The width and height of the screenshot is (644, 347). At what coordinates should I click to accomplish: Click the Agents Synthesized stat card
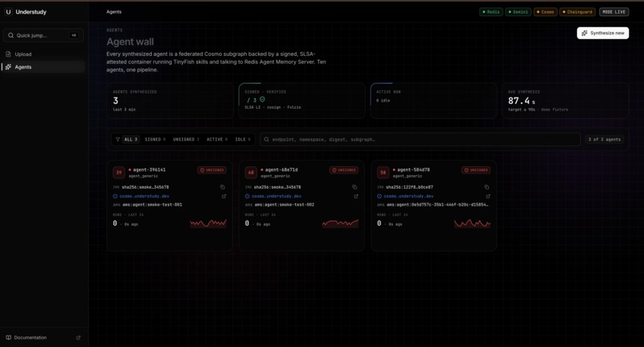click(170, 101)
